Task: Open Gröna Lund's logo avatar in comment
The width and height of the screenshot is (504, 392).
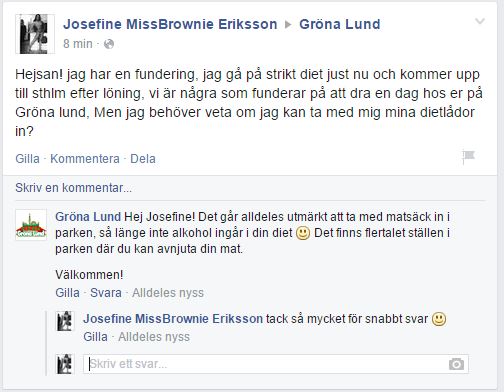Action: click(x=31, y=225)
